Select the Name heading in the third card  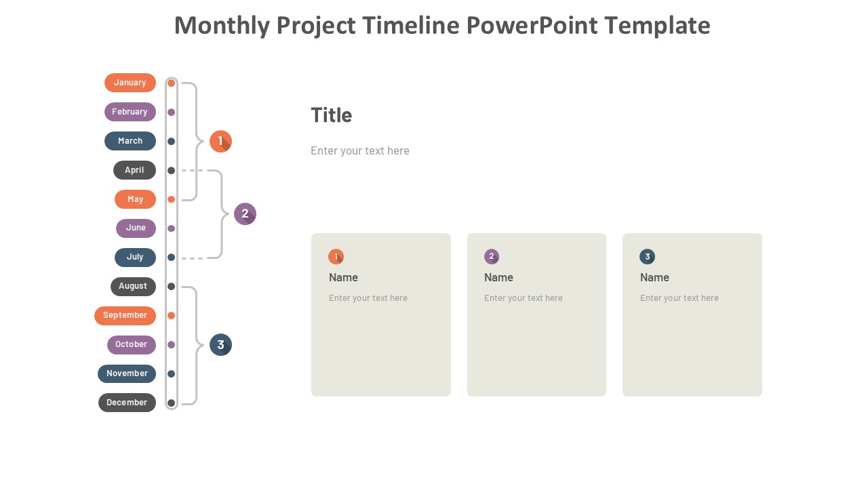pos(654,277)
